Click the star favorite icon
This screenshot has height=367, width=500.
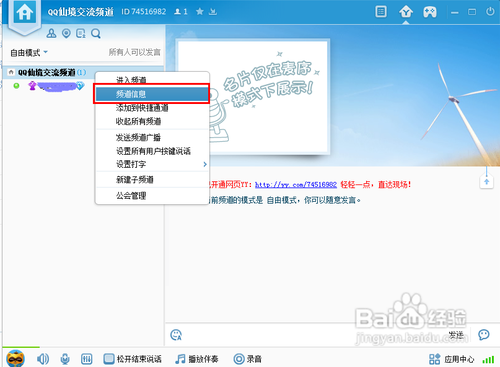[200, 12]
